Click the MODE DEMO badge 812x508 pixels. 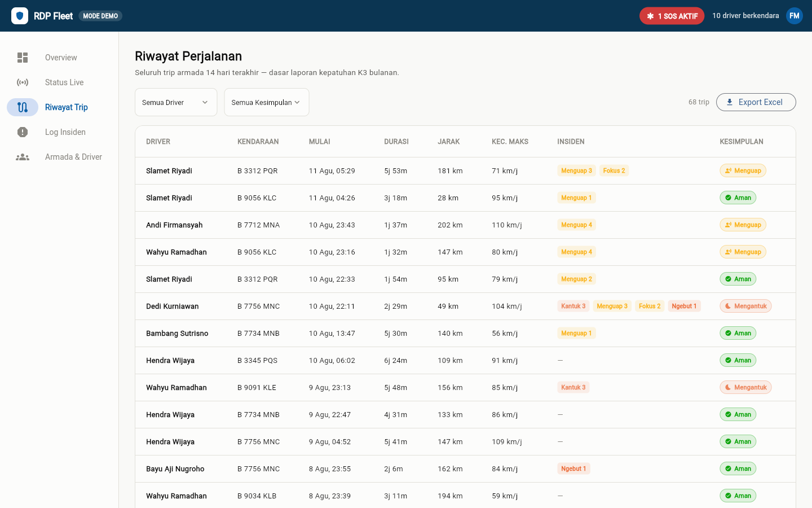pyautogui.click(x=100, y=16)
